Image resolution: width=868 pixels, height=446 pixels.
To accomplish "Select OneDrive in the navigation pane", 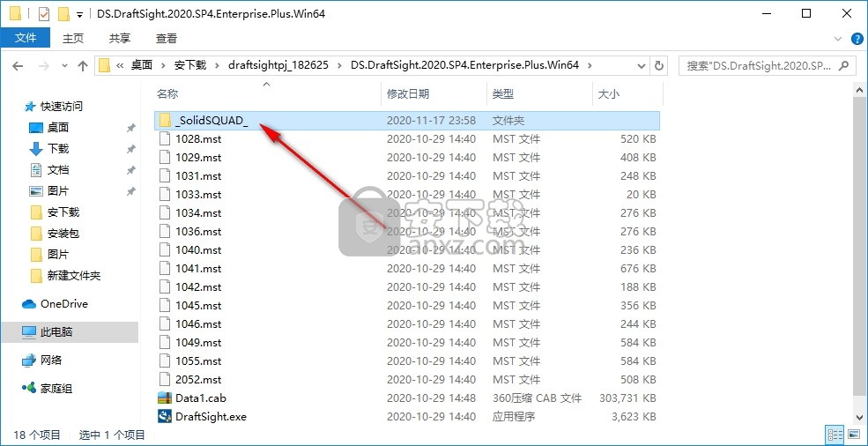I will click(63, 303).
